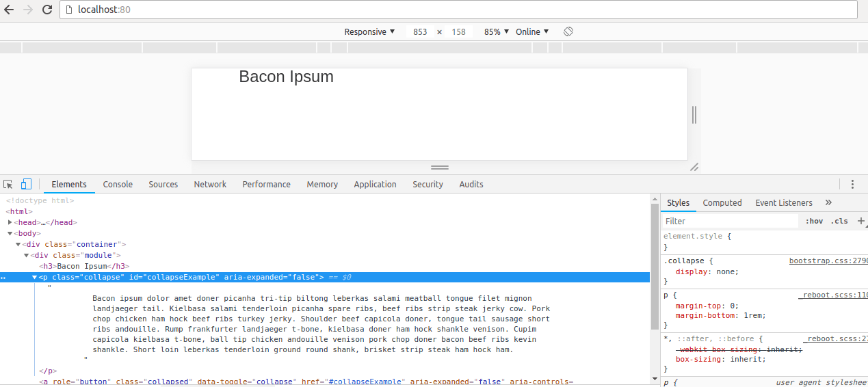This screenshot has height=387, width=868.
Task: Grab the bottom viewport resize handle
Action: coord(440,168)
